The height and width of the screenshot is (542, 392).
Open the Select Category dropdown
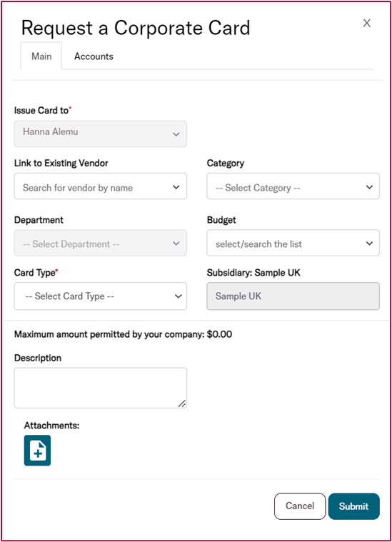[293, 186]
